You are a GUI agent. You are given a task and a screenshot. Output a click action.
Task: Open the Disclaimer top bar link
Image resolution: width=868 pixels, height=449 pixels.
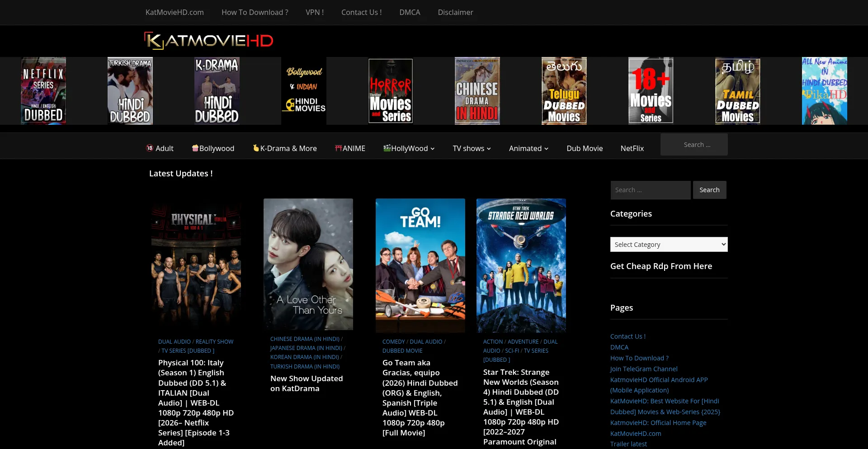coord(455,12)
